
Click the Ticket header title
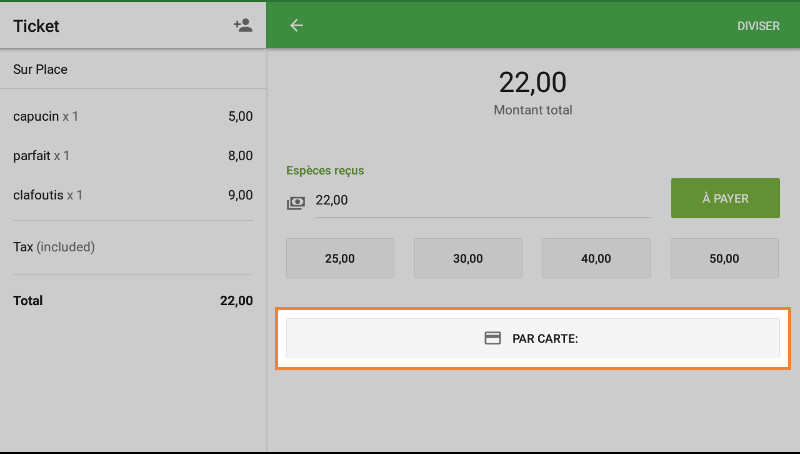tap(37, 27)
